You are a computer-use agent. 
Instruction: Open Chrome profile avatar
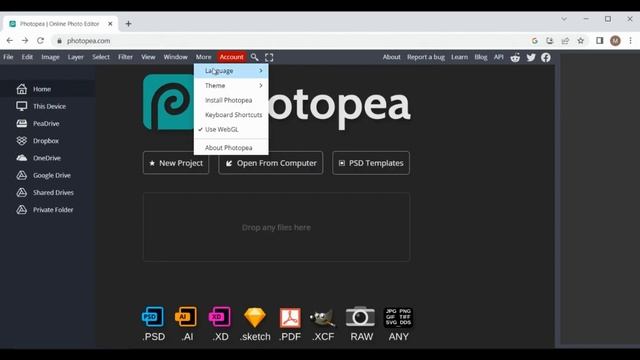[615, 41]
